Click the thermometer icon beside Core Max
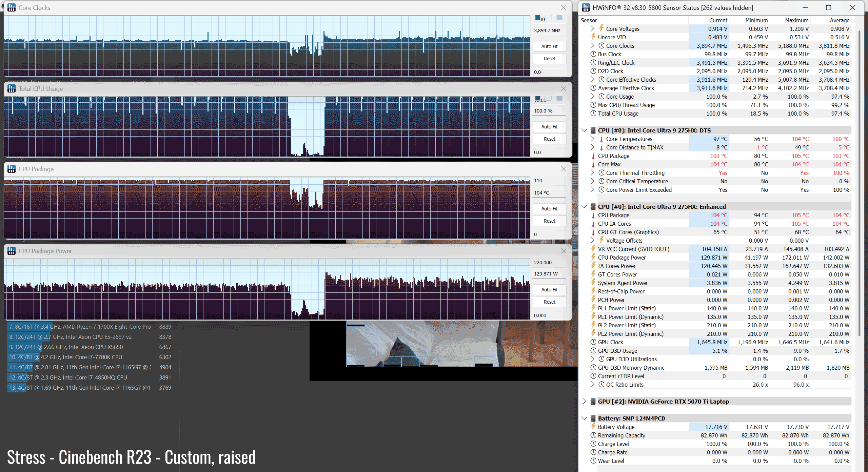 (593, 165)
